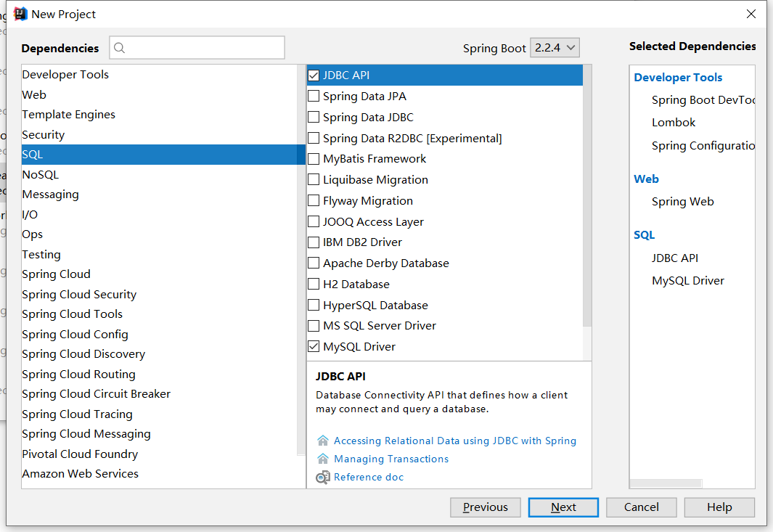773x532 pixels.
Task: Open the Spring Boot version dropdown
Action: [x=555, y=48]
